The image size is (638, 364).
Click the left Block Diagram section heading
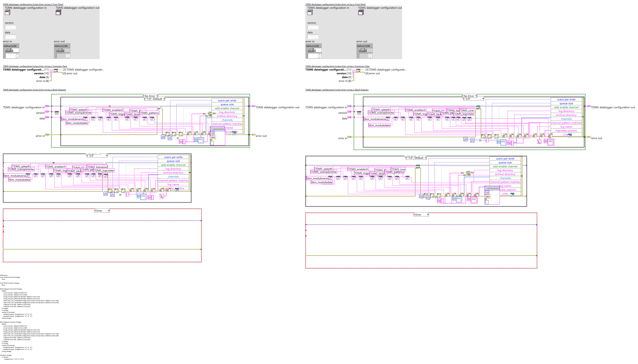[x=34, y=90]
